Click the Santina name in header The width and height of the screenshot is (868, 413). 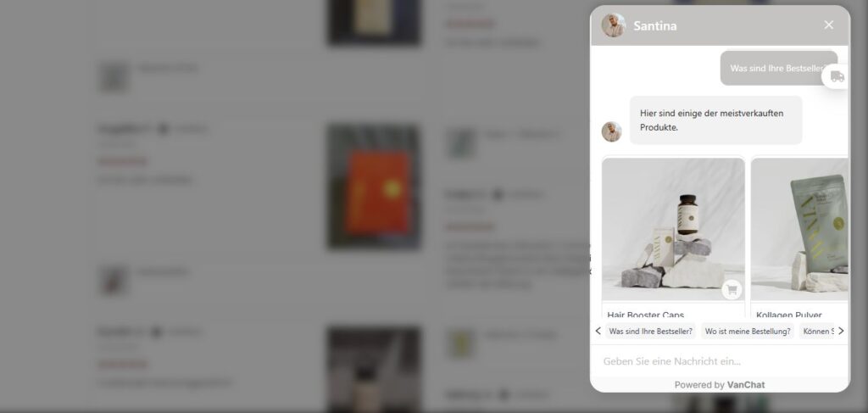coord(655,26)
